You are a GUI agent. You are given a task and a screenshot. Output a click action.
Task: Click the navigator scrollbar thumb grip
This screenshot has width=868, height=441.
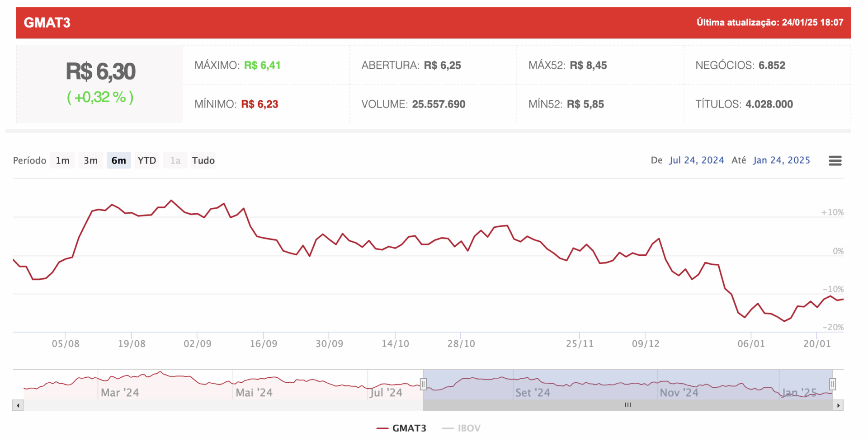[x=627, y=405]
